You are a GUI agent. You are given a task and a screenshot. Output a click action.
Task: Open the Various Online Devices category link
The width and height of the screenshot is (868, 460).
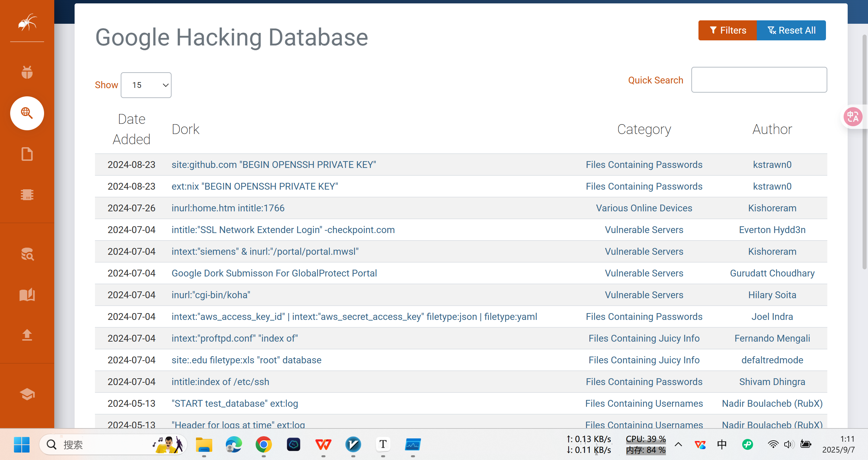[x=644, y=208]
